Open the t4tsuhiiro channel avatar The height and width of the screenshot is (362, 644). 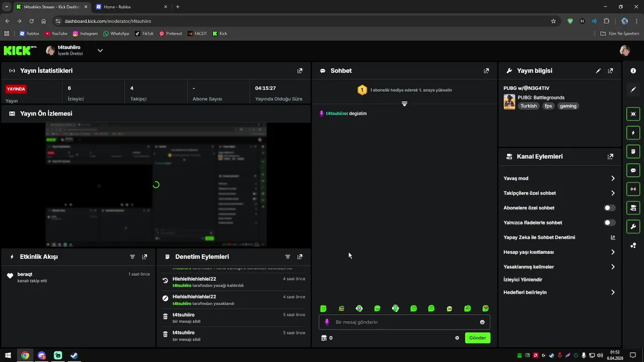(x=50, y=50)
